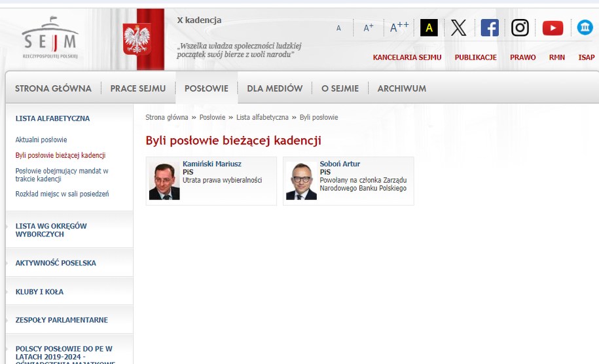Viewport: 599px width, 364px height.
Task: Click Powołany na członka Zarządu NBP text
Action: pyautogui.click(x=363, y=184)
